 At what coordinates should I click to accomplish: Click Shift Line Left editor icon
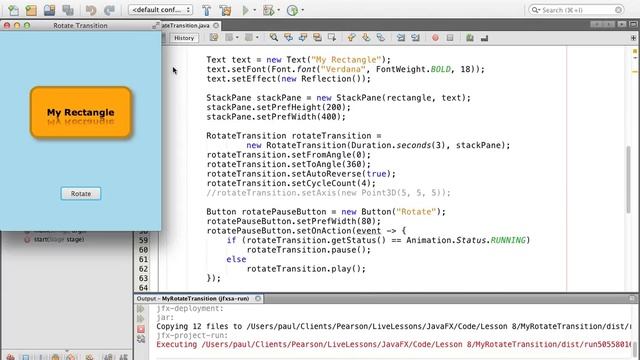[x=401, y=38]
